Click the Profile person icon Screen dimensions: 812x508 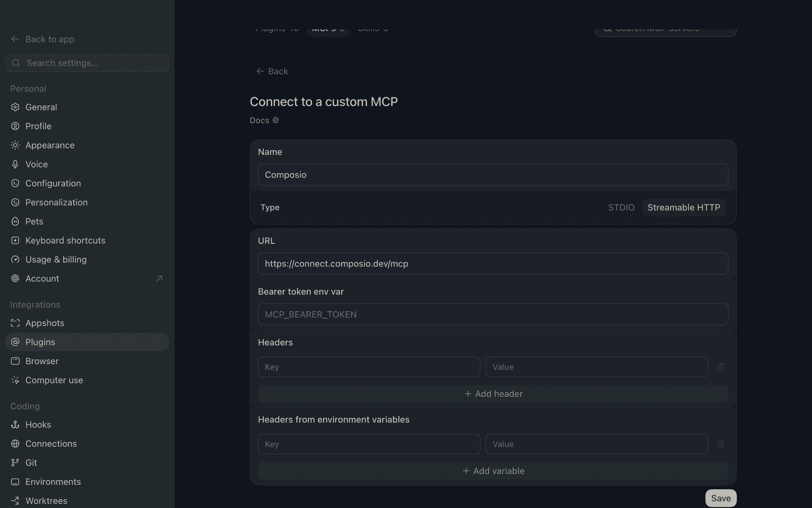15,126
